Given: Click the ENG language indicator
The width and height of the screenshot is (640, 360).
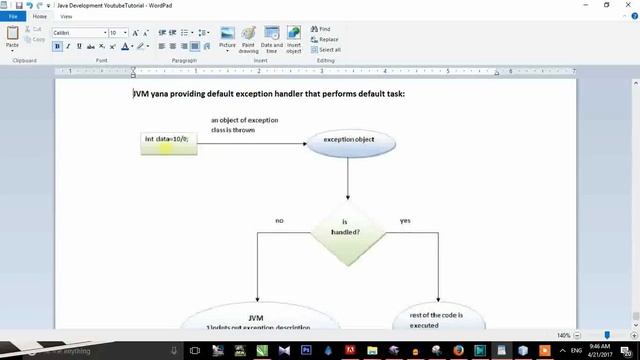Looking at the screenshot, I should click(x=576, y=351).
